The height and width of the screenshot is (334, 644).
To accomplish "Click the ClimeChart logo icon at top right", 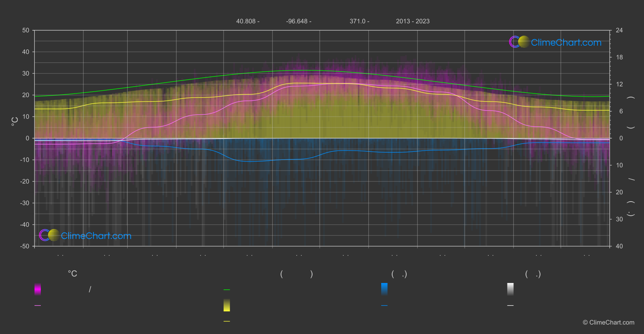I will 519,42.
